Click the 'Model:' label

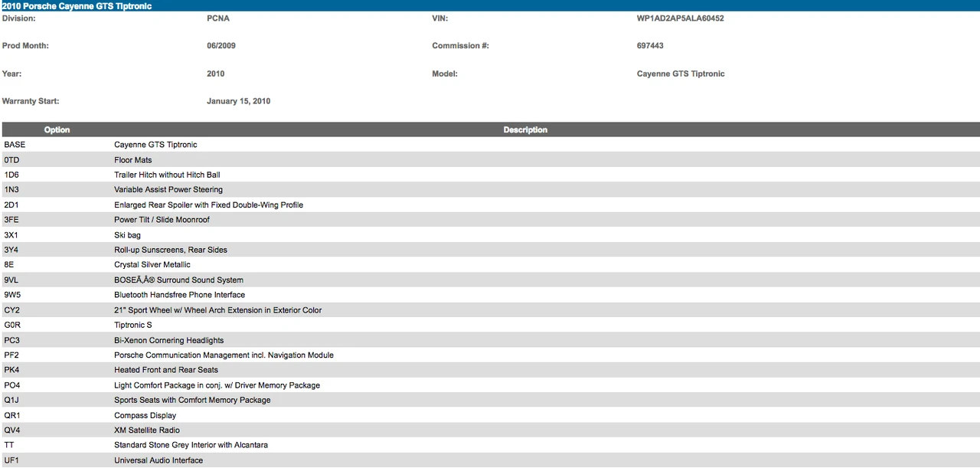pos(445,74)
